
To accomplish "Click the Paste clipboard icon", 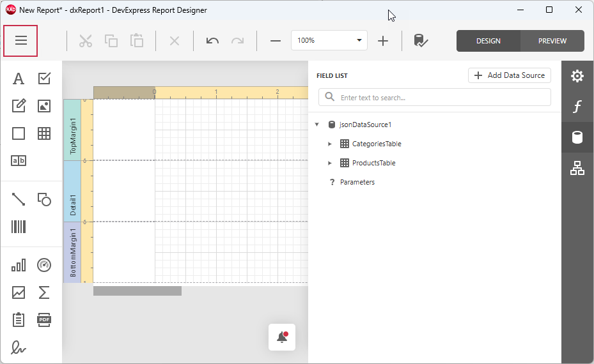I will (136, 40).
